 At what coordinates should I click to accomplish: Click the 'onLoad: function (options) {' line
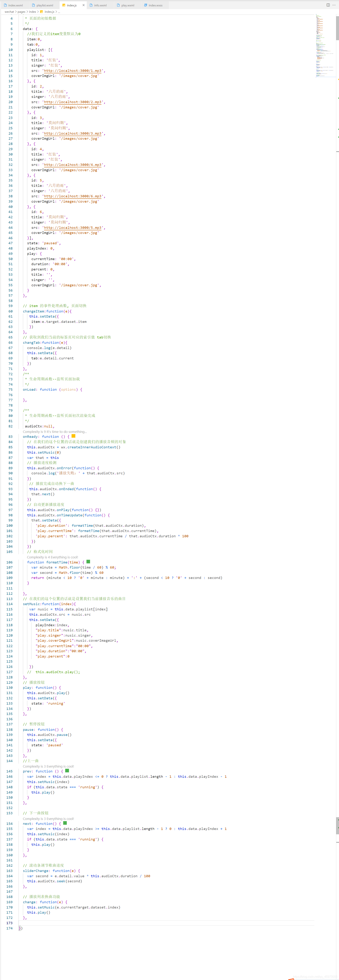click(x=53, y=390)
